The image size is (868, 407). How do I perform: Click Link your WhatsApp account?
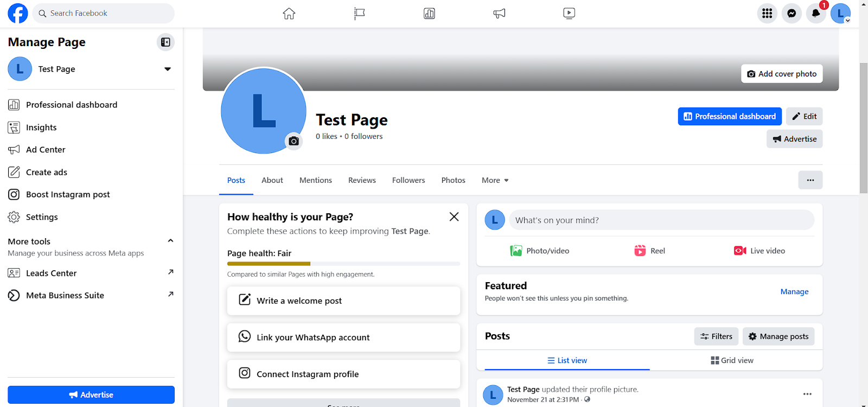click(343, 338)
